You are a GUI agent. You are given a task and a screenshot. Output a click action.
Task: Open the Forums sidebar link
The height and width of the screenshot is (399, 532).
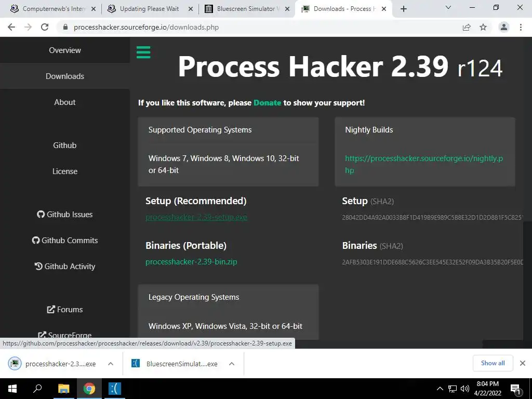pos(65,310)
